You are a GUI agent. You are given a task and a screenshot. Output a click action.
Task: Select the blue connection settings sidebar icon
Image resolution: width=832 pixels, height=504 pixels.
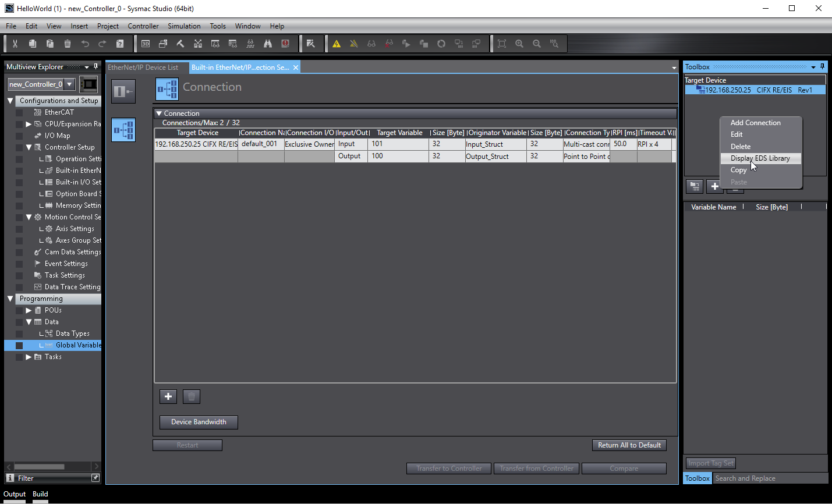(x=123, y=130)
